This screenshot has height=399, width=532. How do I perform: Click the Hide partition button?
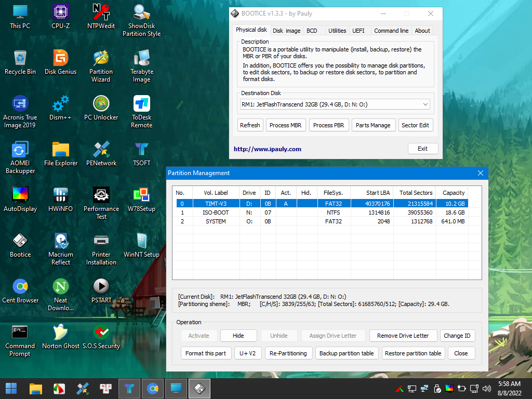[x=238, y=336]
